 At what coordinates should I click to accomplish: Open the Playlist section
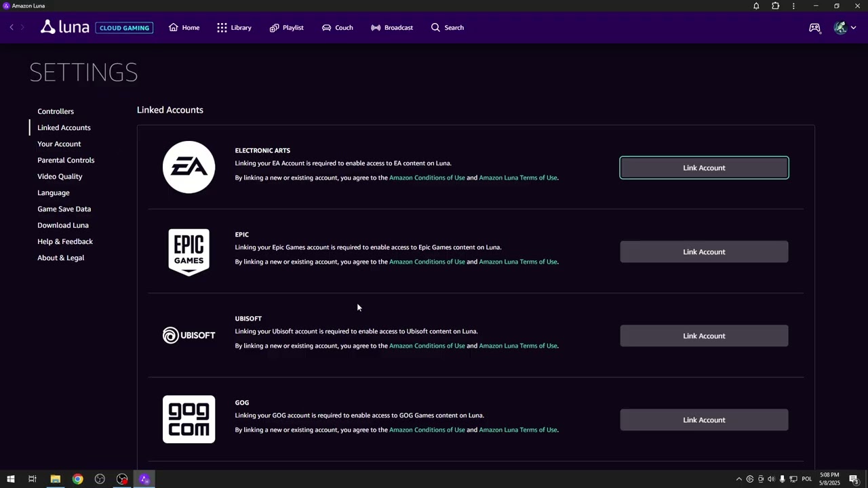pos(286,28)
